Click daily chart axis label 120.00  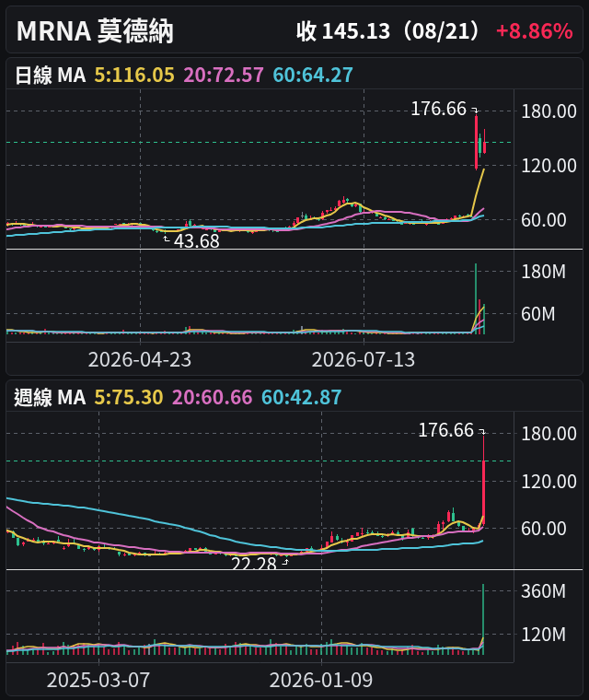click(549, 166)
